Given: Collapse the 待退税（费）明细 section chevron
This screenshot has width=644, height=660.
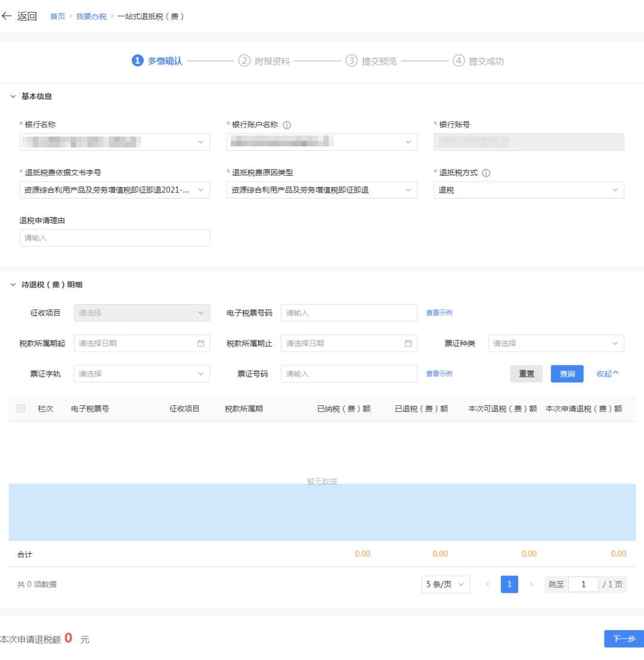Looking at the screenshot, I should click(x=13, y=285).
